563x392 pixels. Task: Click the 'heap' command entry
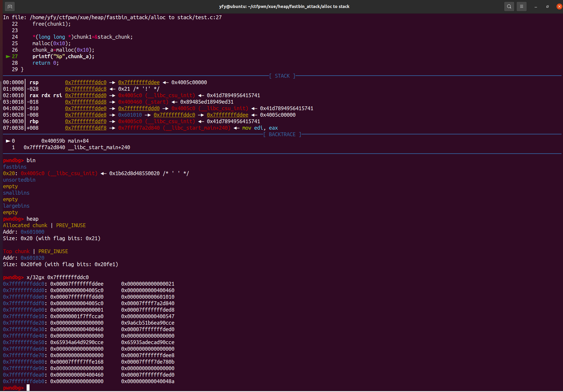click(33, 219)
